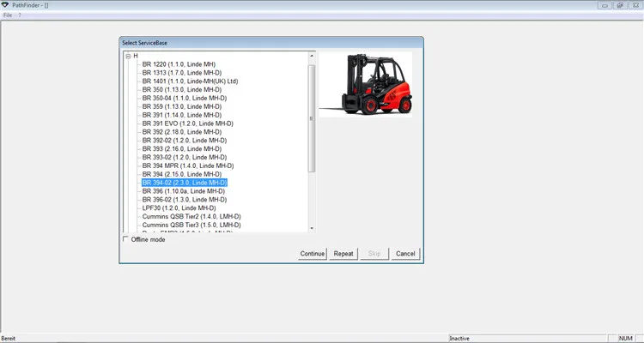Click scroll-down arrow of ServiceBase list

click(312, 229)
